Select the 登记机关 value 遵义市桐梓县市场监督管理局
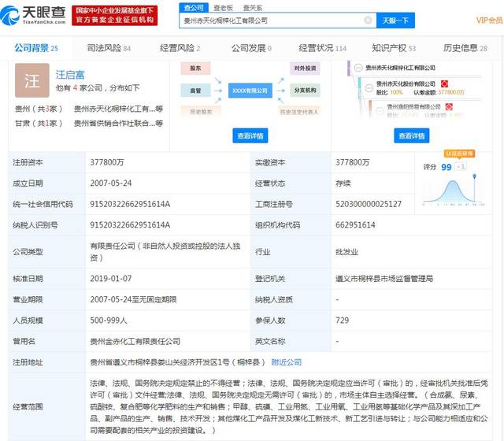The width and height of the screenshot is (504, 441). tap(384, 279)
